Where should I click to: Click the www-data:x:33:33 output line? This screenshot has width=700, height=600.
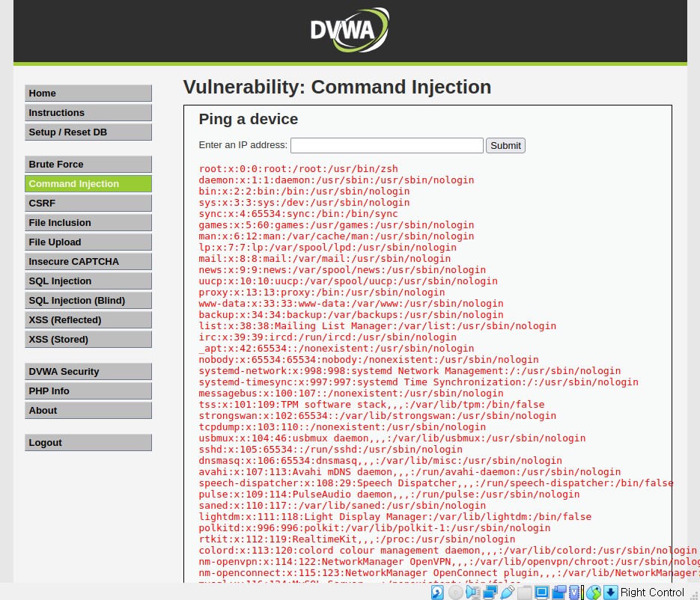pyautogui.click(x=351, y=304)
